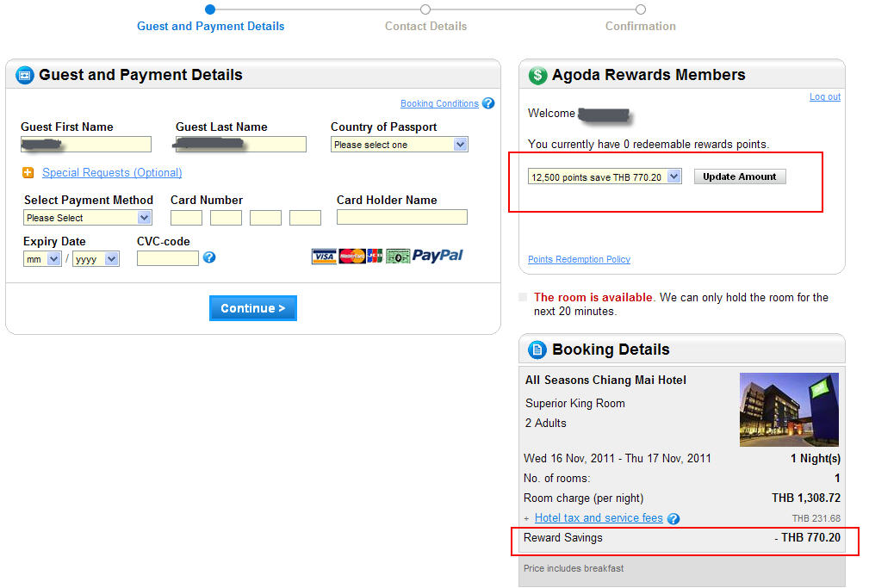Click the fourth Card Number box
The width and height of the screenshot is (869, 588).
[x=306, y=218]
